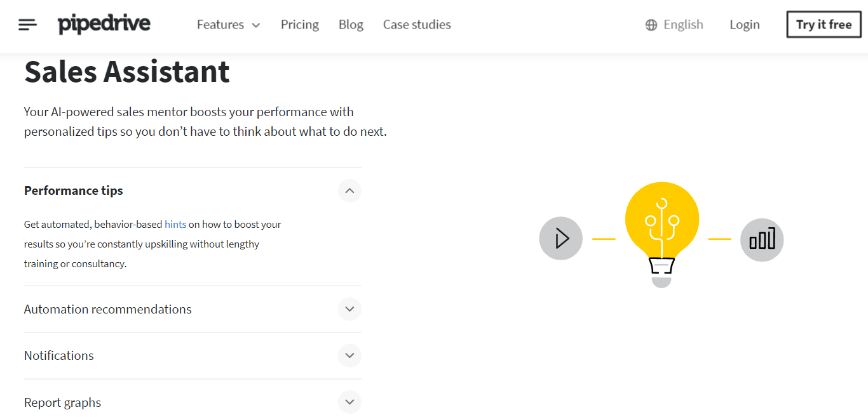The width and height of the screenshot is (868, 417).
Task: Expand the Report graphs chevron
Action: 349,402
